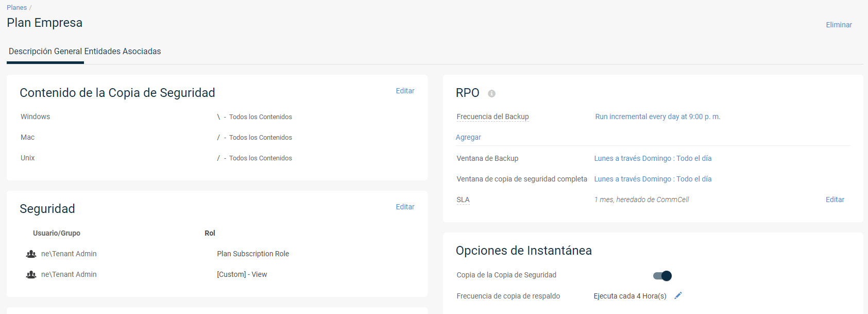868x314 pixels.
Task: Click Frecuencia de copia de respaldo label
Action: tap(508, 296)
